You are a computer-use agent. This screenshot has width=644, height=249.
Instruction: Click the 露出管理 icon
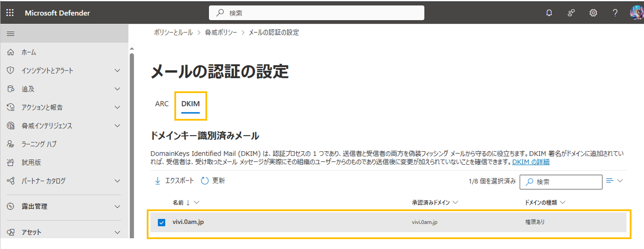tap(11, 206)
